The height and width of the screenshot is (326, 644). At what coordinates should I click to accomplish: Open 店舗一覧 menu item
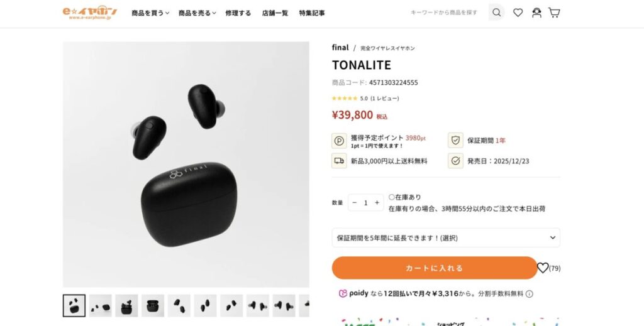pyautogui.click(x=275, y=13)
